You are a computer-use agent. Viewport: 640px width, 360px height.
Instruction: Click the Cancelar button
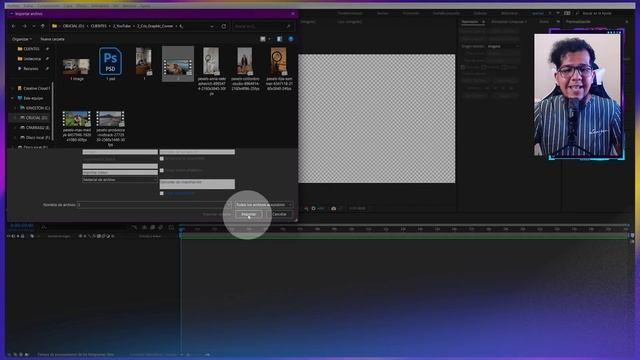point(279,214)
